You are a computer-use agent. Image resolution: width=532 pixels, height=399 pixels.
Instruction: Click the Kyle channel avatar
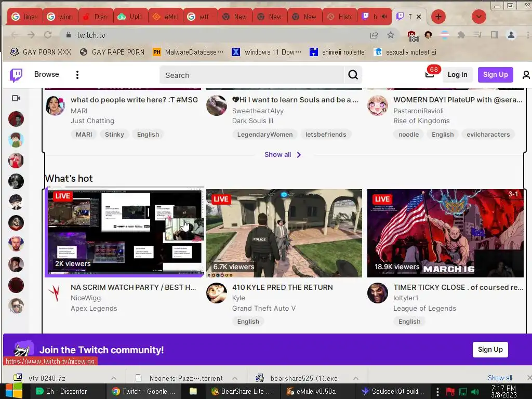[x=217, y=293]
